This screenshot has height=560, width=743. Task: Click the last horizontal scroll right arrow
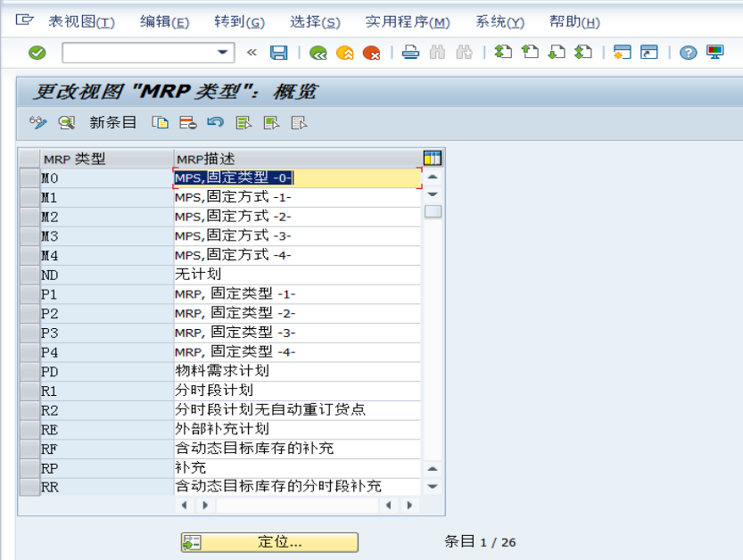[409, 505]
